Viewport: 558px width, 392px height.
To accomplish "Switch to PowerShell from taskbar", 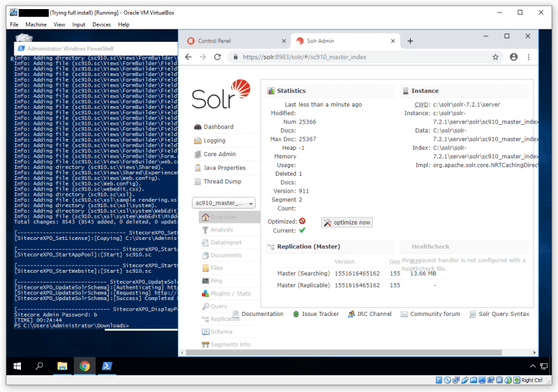I will [x=107, y=366].
